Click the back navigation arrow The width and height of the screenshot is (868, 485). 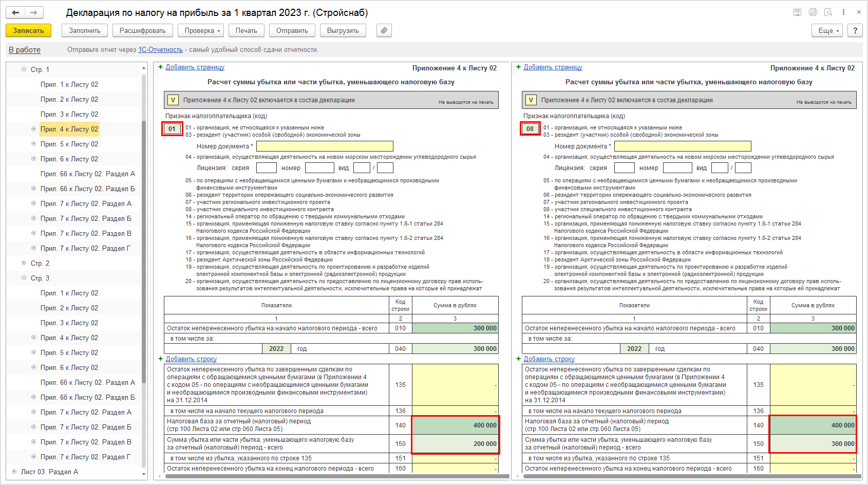[15, 12]
